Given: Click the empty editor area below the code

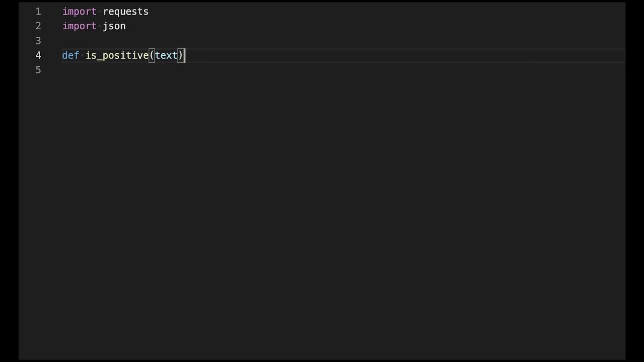Looking at the screenshot, I should (322, 216).
